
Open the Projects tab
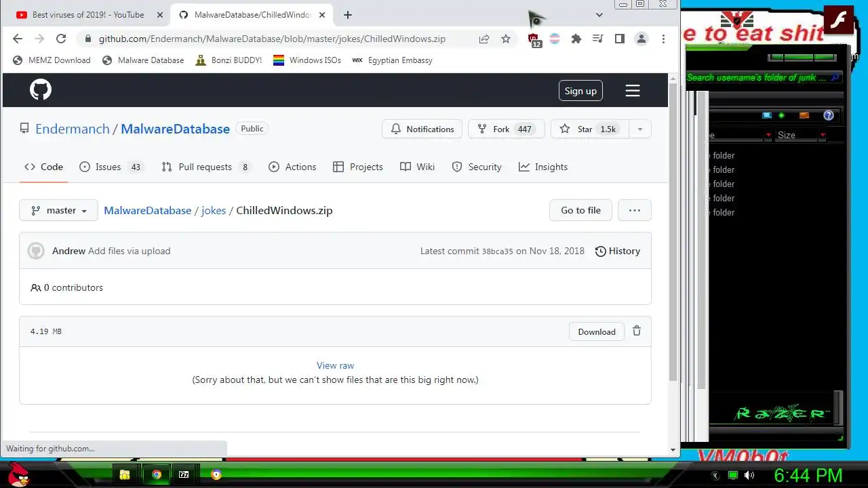point(358,167)
